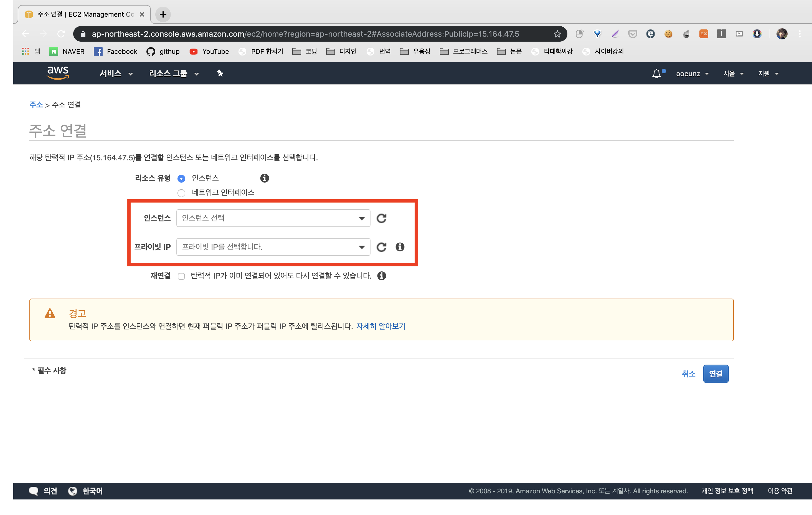
Task: Enable the 재연결 checkbox
Action: pyautogui.click(x=181, y=276)
